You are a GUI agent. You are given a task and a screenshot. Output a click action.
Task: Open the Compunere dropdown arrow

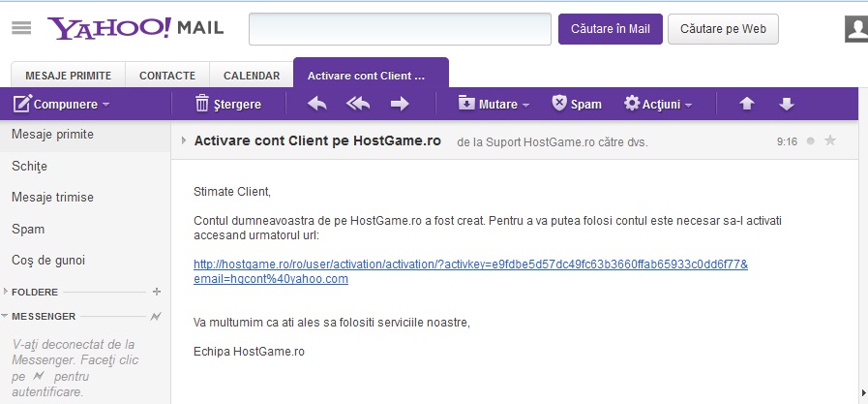(105, 105)
